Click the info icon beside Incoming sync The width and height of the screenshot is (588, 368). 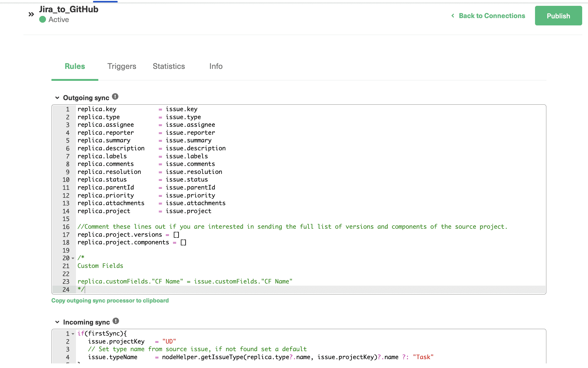pos(116,321)
